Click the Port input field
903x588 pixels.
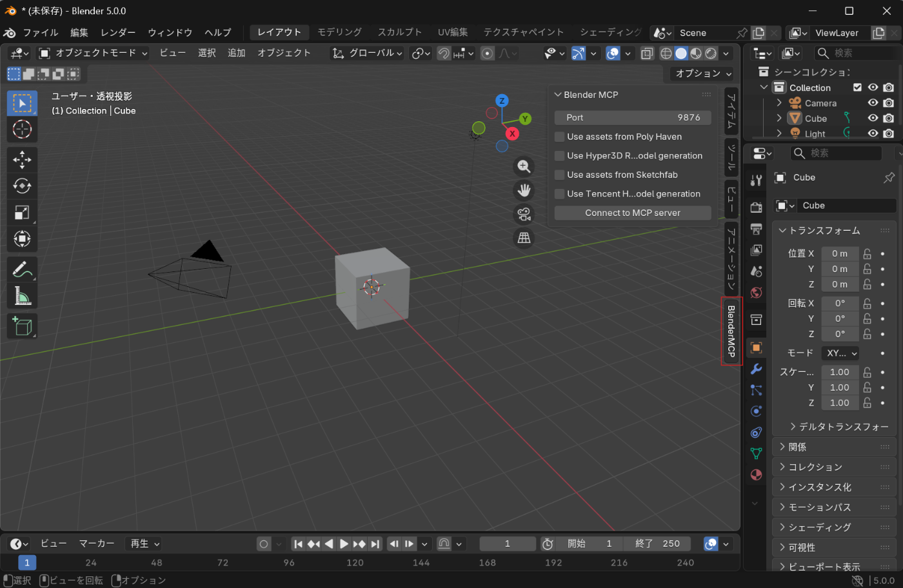point(632,117)
